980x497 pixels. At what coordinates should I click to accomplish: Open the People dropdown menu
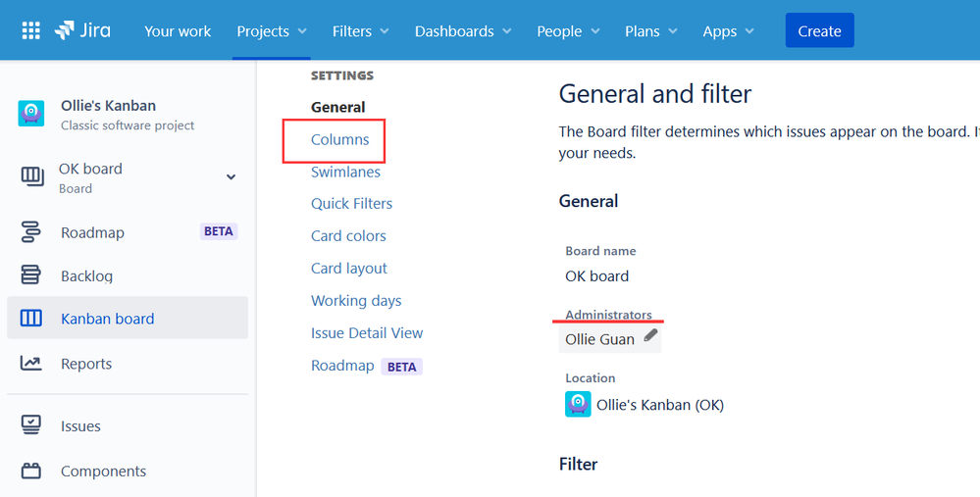point(568,31)
